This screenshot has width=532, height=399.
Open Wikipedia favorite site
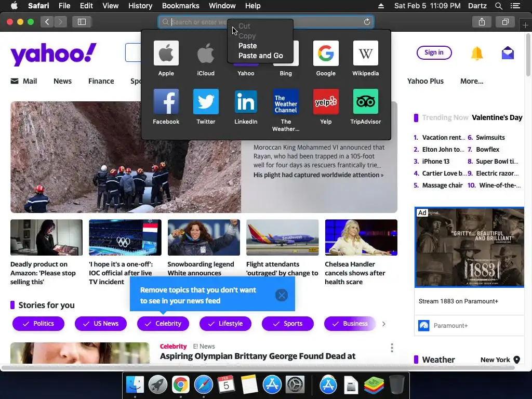pyautogui.click(x=365, y=54)
